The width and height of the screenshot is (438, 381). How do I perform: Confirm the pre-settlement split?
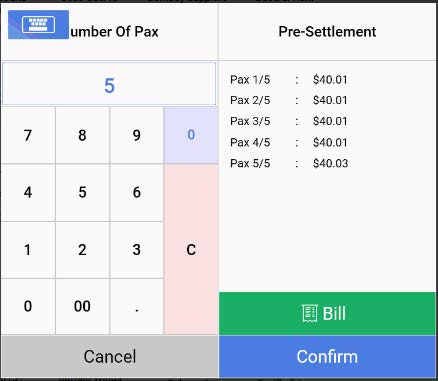click(327, 356)
